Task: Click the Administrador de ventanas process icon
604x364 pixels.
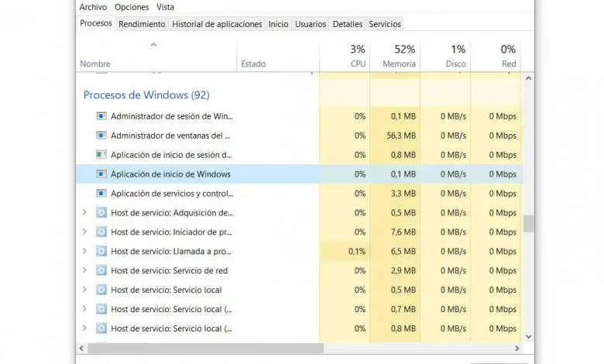Action: tap(101, 136)
